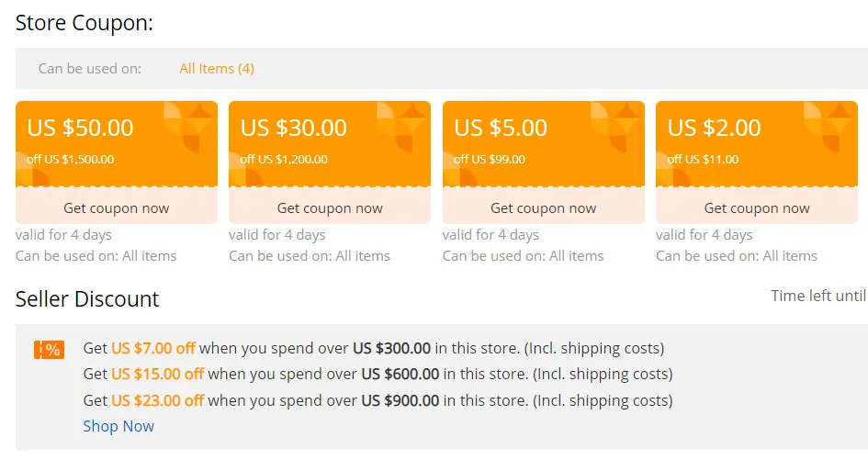Click the US $15.00 off discount text

pos(157,375)
